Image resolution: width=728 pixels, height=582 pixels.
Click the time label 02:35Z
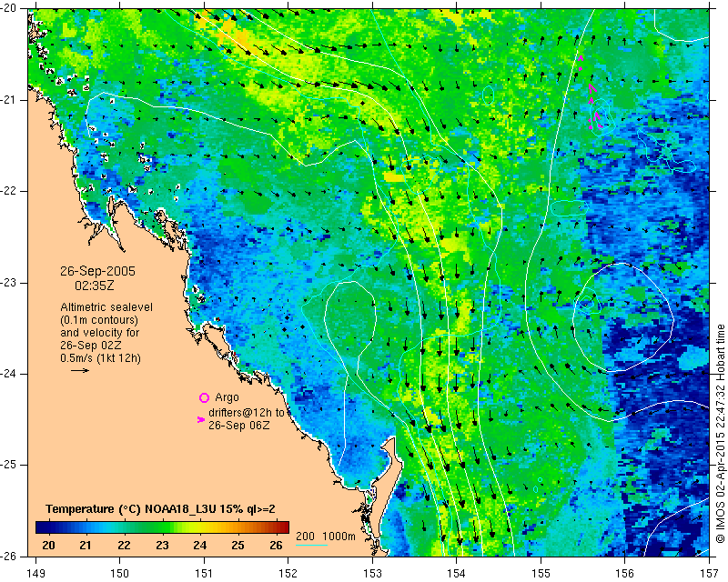coord(95,286)
